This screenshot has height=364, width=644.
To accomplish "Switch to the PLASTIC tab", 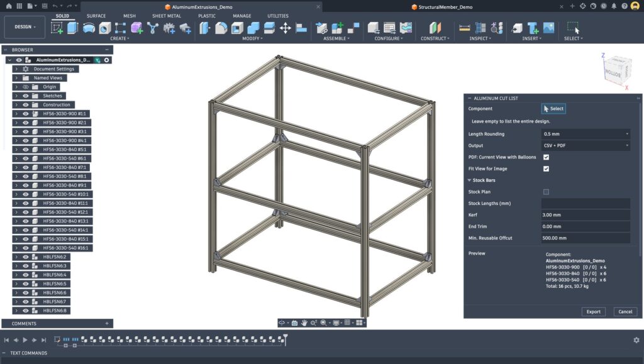I will pos(206,16).
